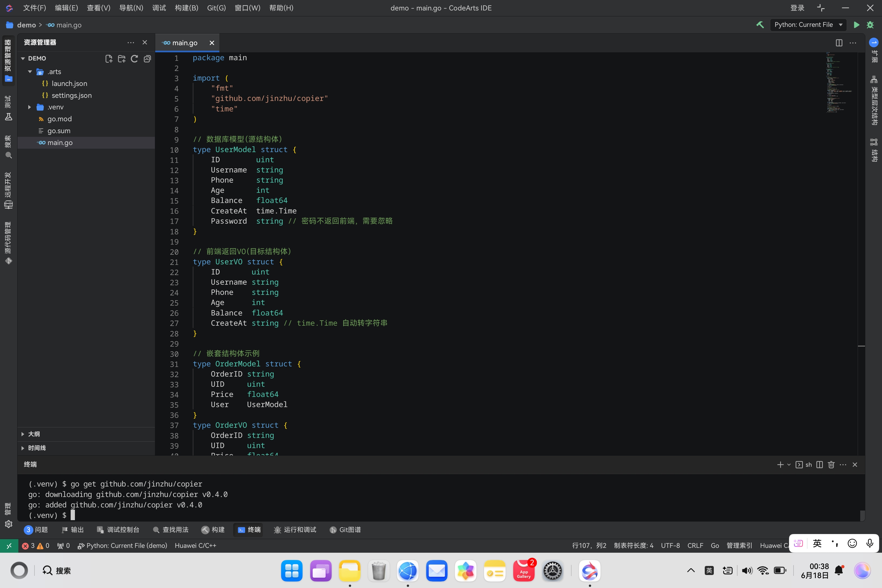Kill terminal with the trash icon
Viewport: 882px width, 588px height.
coord(831,465)
